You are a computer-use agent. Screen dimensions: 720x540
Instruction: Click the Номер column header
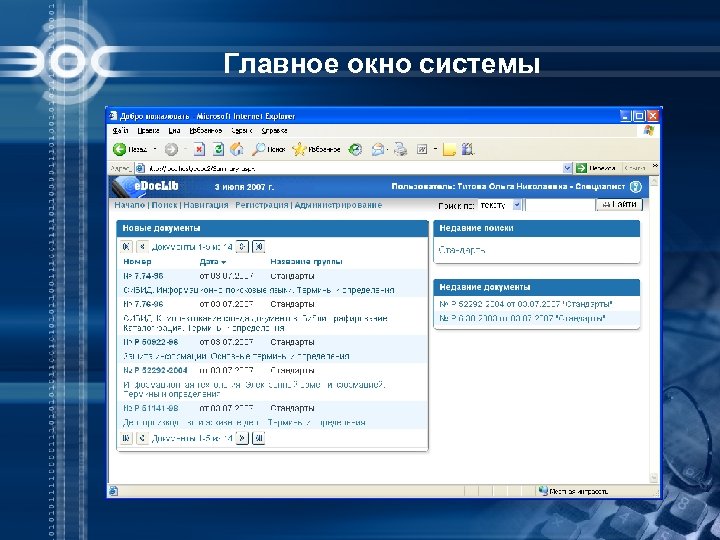click(137, 262)
